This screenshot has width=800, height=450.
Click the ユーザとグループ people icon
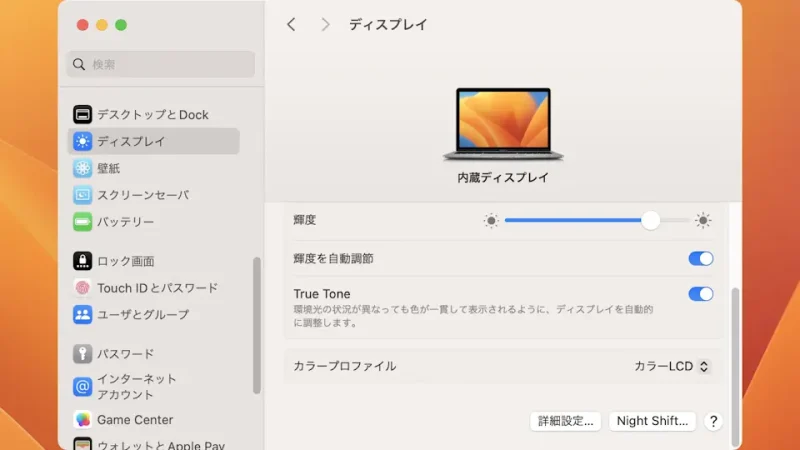[82, 315]
